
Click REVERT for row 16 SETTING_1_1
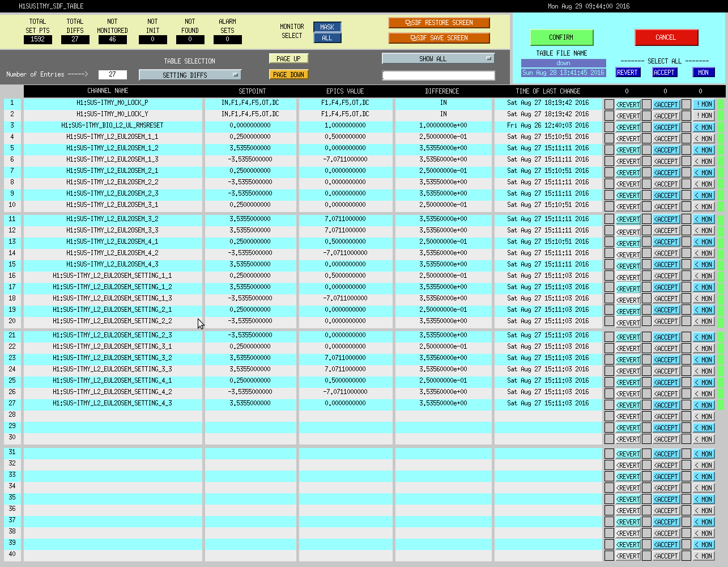[628, 277]
